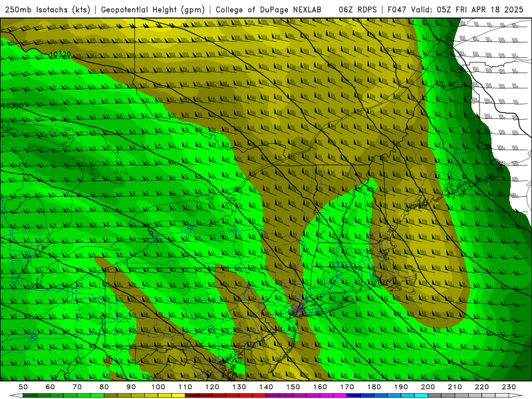Click the 'F047' forecast hour label
The height and width of the screenshot is (399, 532).
397,9
